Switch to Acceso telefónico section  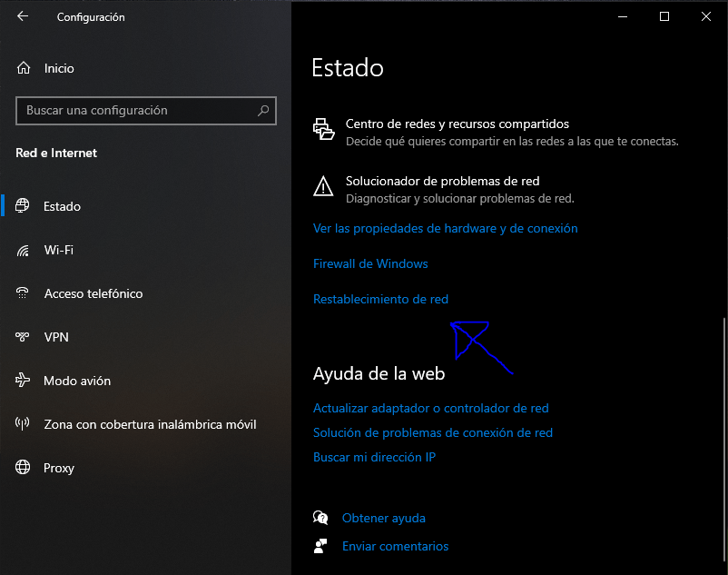click(x=93, y=293)
